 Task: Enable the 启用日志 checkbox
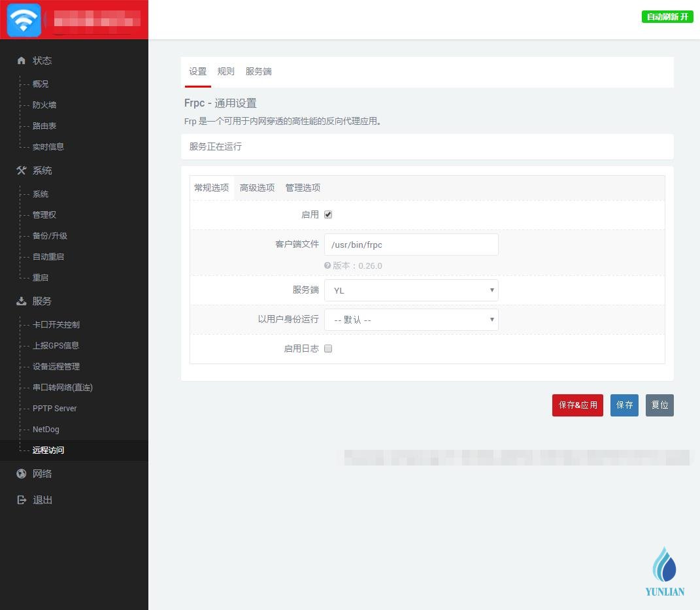click(328, 348)
